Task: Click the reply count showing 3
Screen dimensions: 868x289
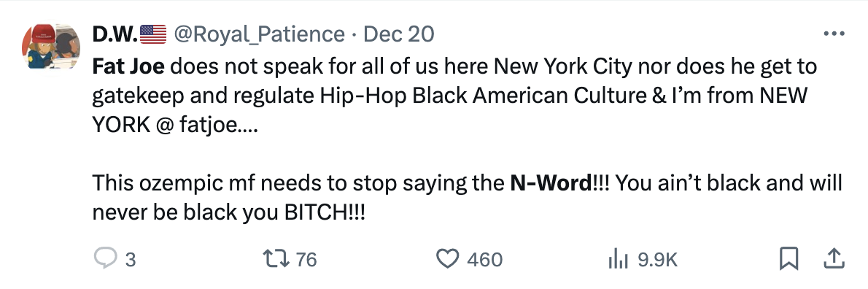Action: [130, 260]
